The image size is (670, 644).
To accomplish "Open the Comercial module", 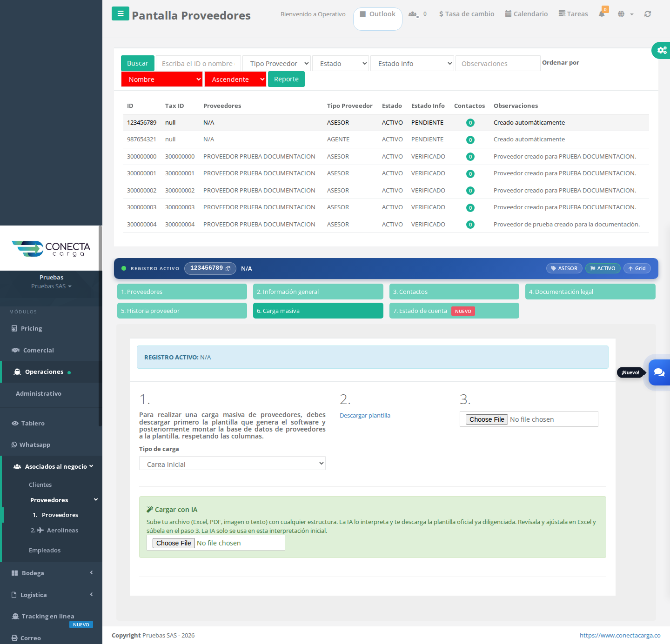I will [x=33, y=350].
